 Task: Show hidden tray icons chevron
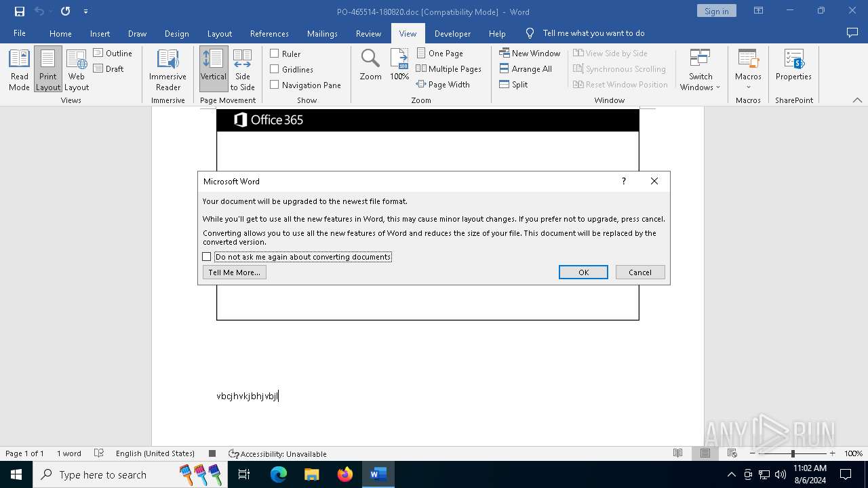(x=731, y=474)
